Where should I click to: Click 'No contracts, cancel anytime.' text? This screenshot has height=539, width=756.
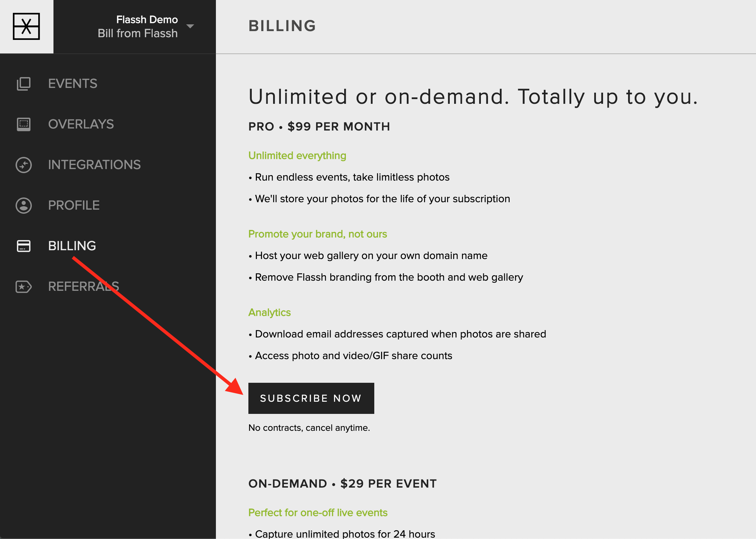coord(309,428)
